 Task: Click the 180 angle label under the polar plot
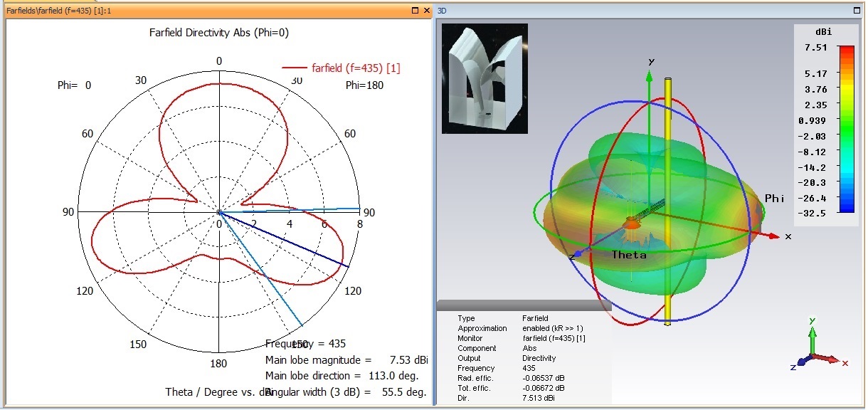[x=218, y=364]
